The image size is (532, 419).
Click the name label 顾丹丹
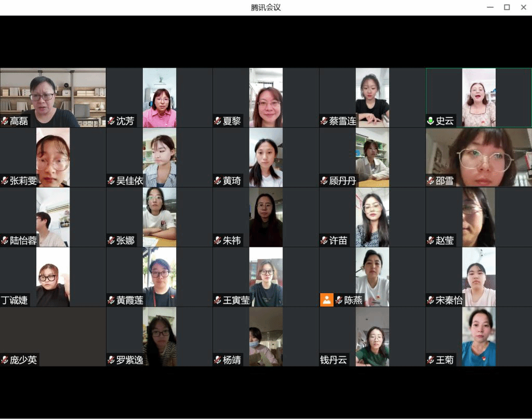click(x=343, y=180)
